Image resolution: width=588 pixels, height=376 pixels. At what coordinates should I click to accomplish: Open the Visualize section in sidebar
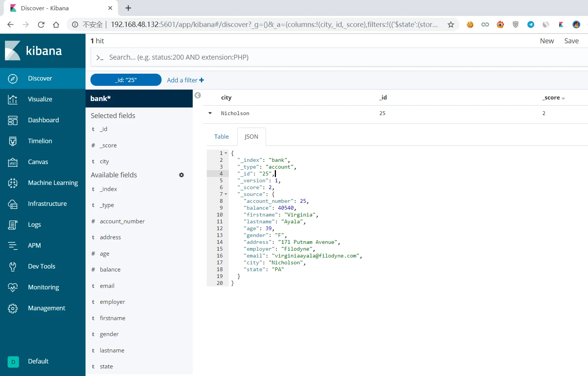(40, 100)
